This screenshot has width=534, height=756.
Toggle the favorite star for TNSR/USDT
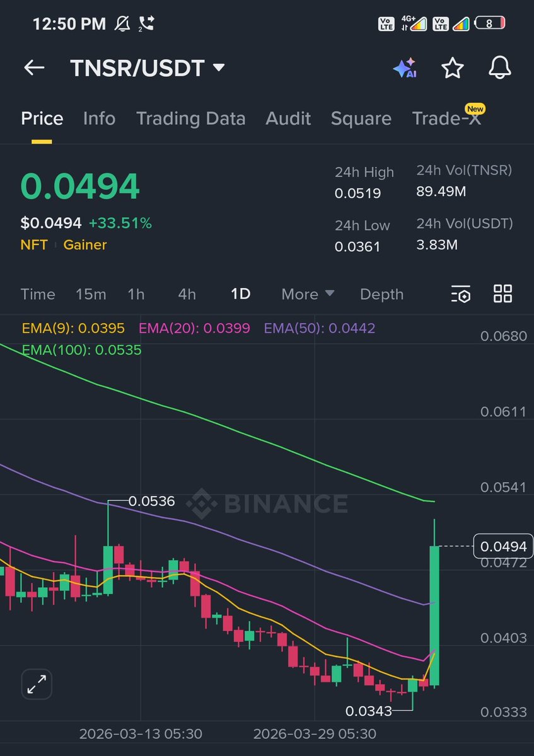(x=453, y=68)
